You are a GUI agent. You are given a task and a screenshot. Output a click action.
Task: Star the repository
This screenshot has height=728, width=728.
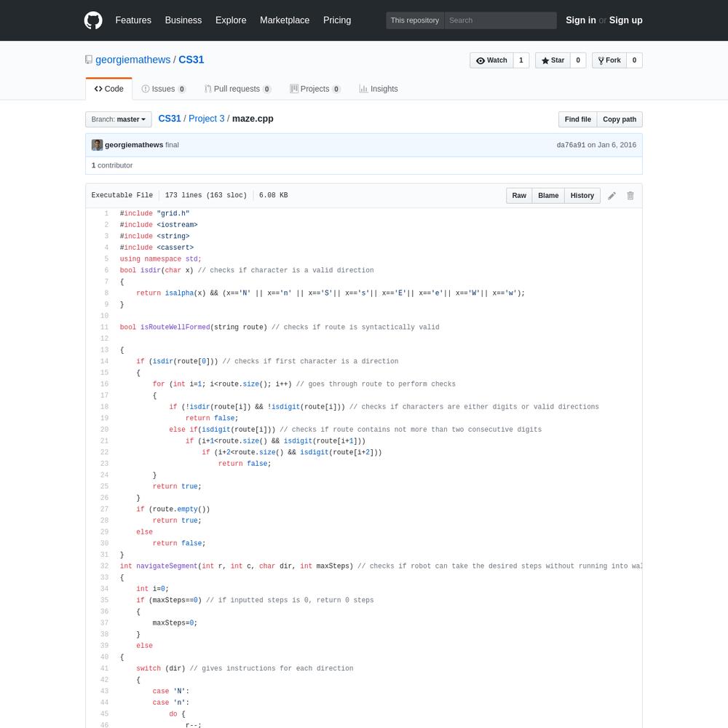pos(553,60)
